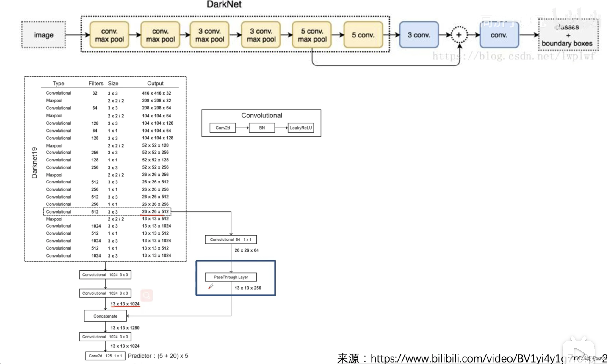Click the 5 conv. yellow block
This screenshot has width=611, height=364.
(x=363, y=35)
